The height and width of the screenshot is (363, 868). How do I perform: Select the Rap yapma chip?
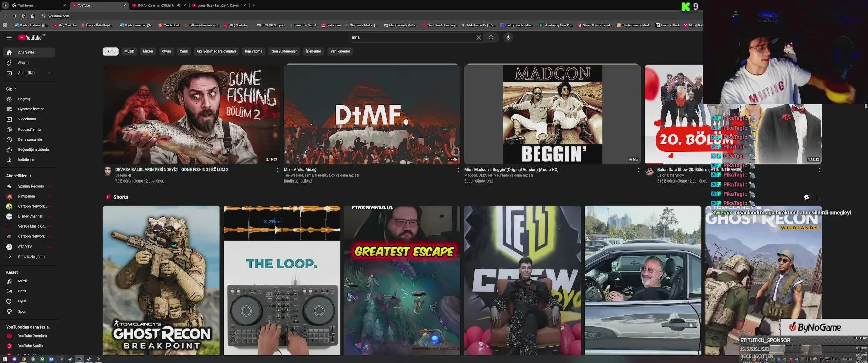tap(253, 51)
